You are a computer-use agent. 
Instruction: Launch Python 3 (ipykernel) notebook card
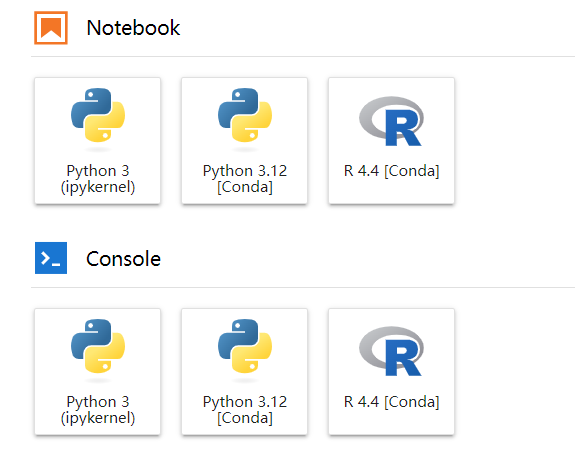click(98, 141)
